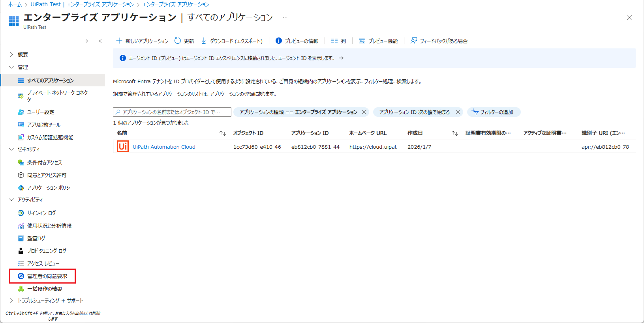Click the アクセス レビュー list icon

coord(21,263)
